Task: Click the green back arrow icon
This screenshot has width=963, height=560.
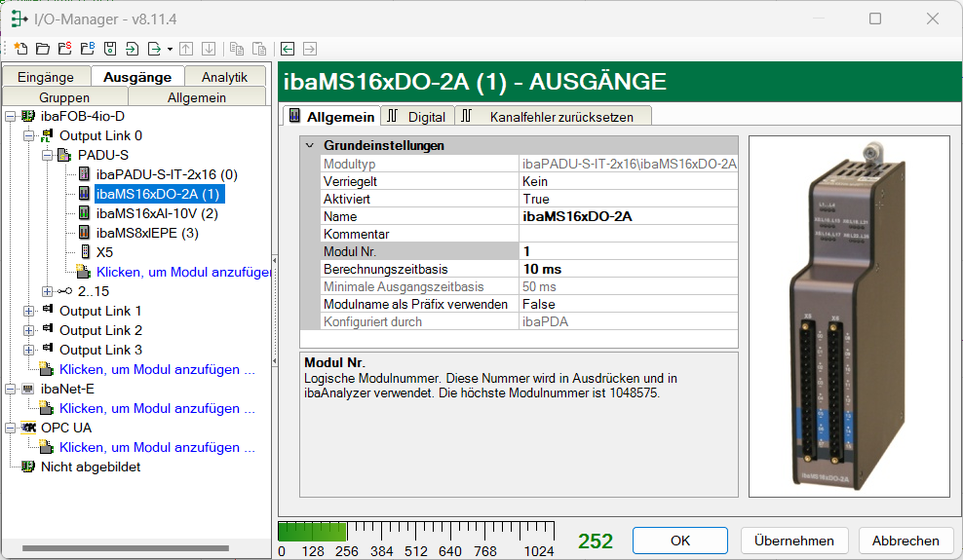Action: (288, 49)
